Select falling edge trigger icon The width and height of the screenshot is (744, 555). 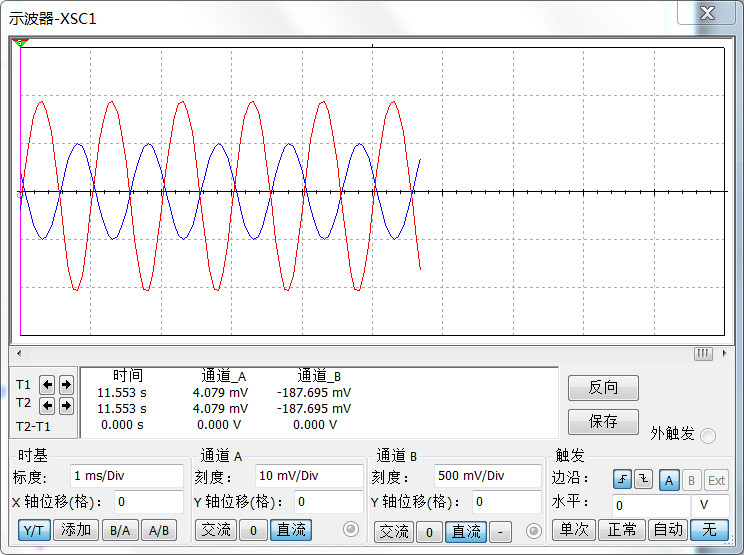tap(644, 480)
